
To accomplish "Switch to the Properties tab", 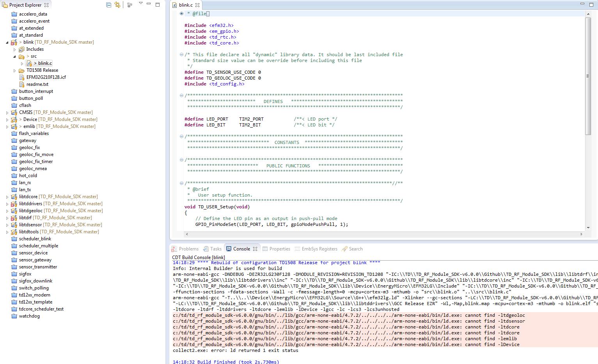I will (x=276, y=249).
